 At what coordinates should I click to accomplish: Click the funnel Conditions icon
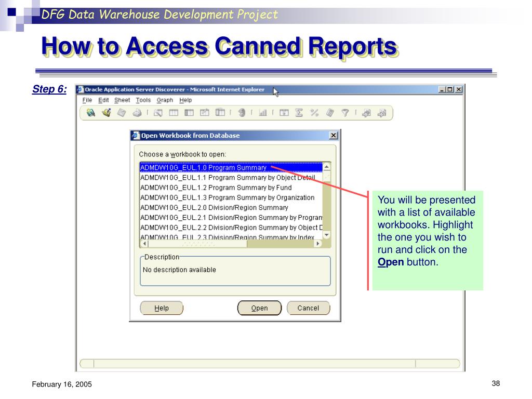345,113
